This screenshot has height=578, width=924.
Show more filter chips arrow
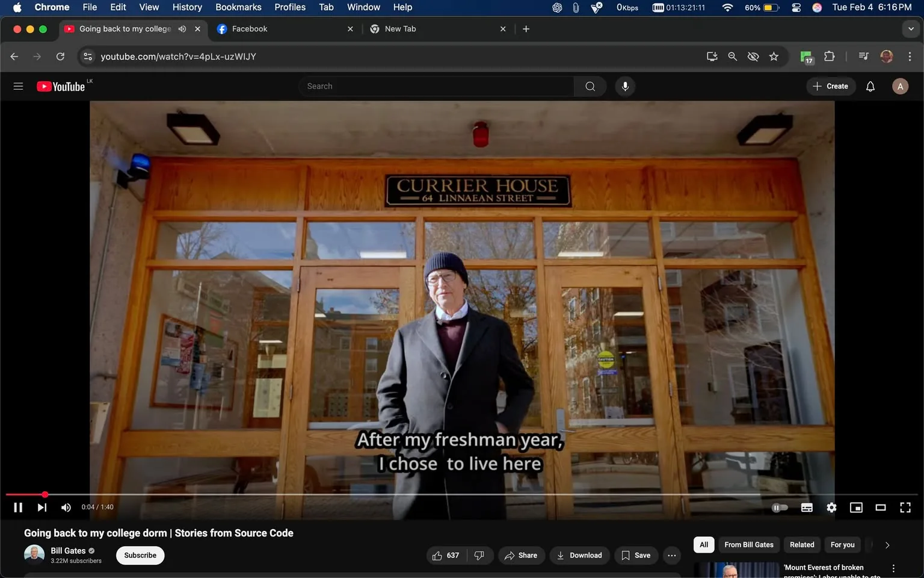point(887,545)
